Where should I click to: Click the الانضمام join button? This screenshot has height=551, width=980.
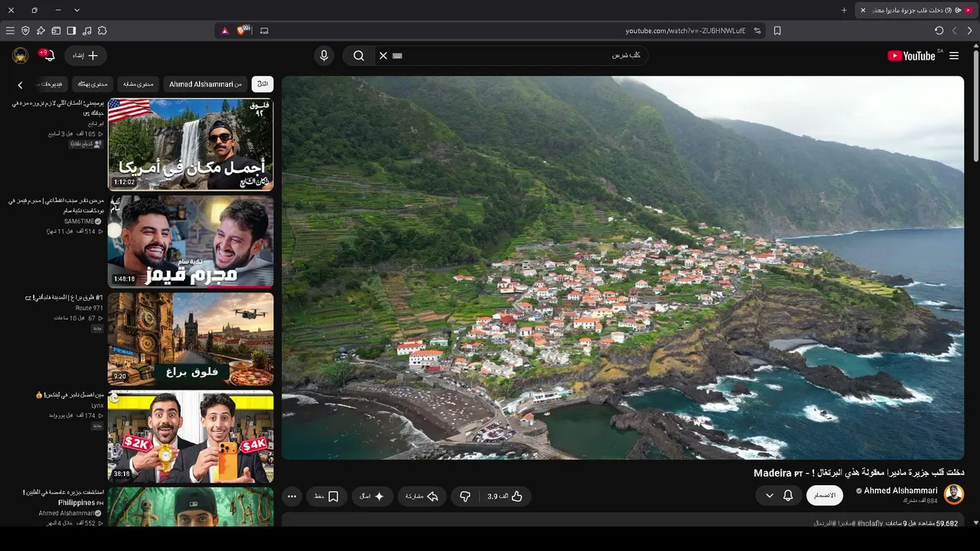[825, 496]
